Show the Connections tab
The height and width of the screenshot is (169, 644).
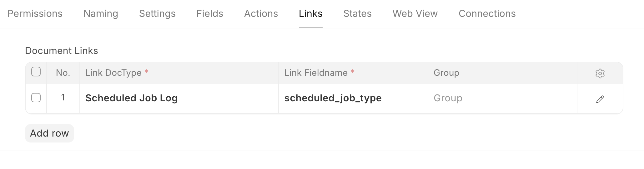pos(487,14)
